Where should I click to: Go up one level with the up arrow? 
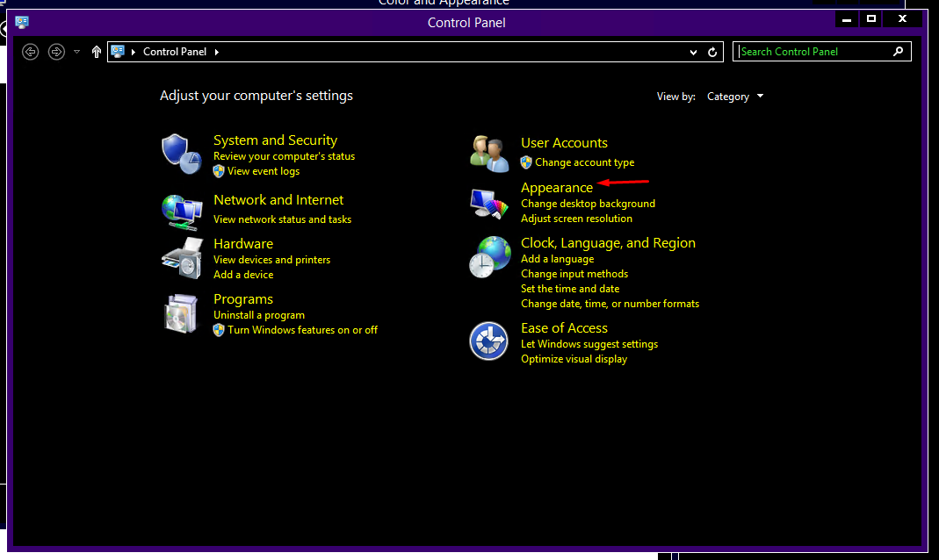[x=97, y=52]
